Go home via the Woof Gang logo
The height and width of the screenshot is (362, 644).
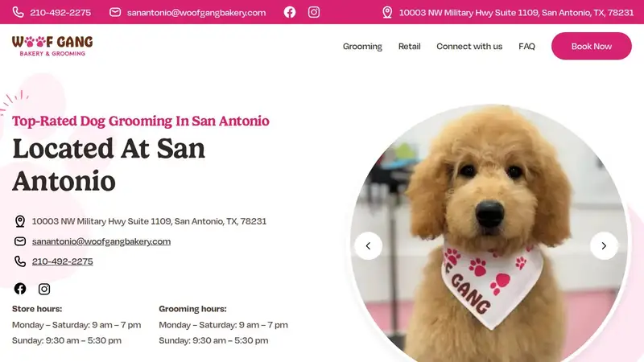click(x=52, y=46)
